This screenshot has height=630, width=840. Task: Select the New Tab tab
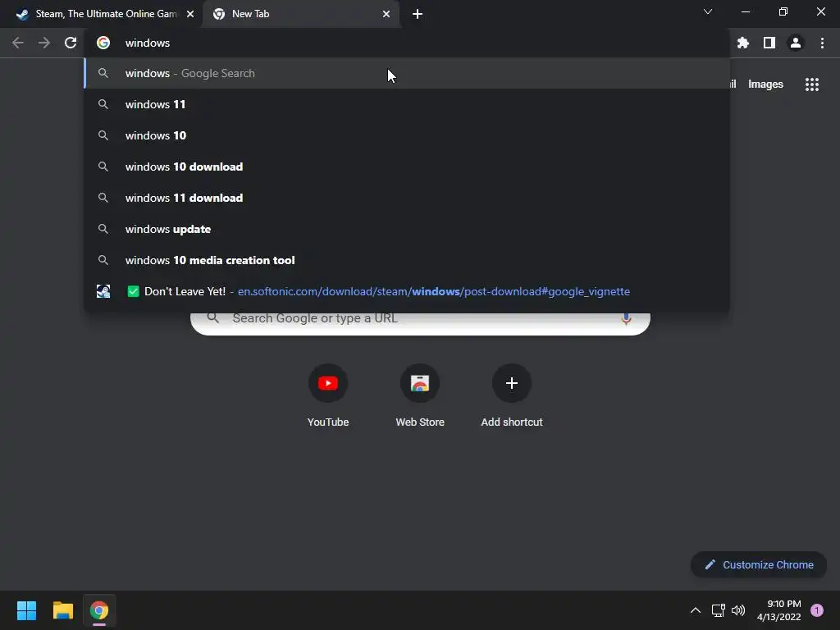click(x=301, y=14)
